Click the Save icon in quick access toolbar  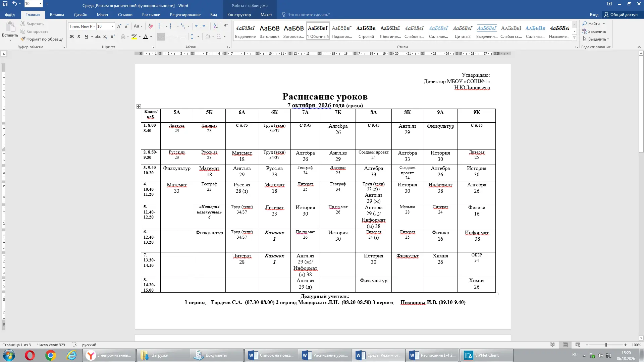click(x=5, y=4)
